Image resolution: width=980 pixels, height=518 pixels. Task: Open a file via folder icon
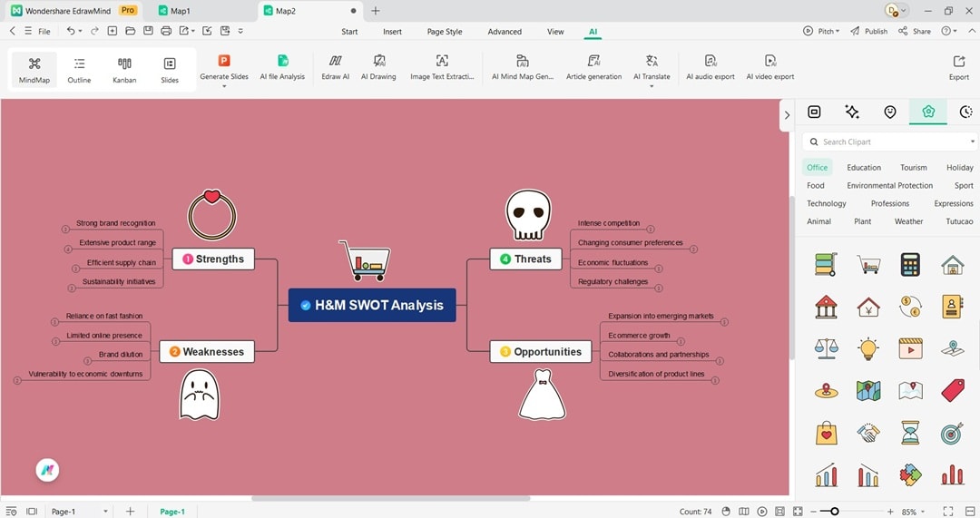click(130, 31)
